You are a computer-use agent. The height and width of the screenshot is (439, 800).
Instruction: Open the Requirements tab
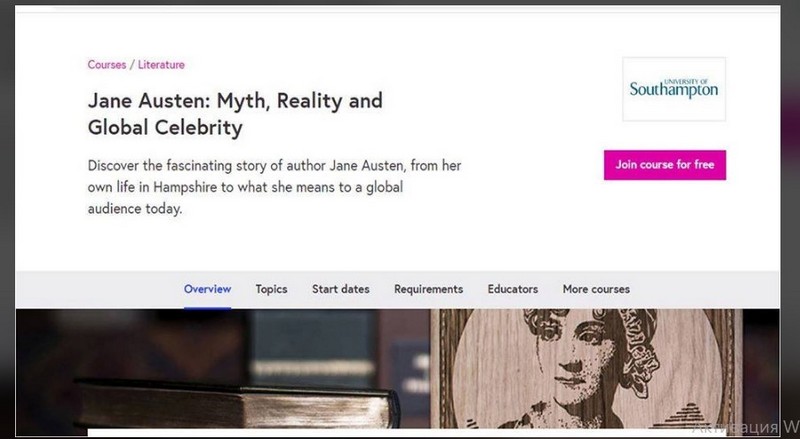coord(428,289)
